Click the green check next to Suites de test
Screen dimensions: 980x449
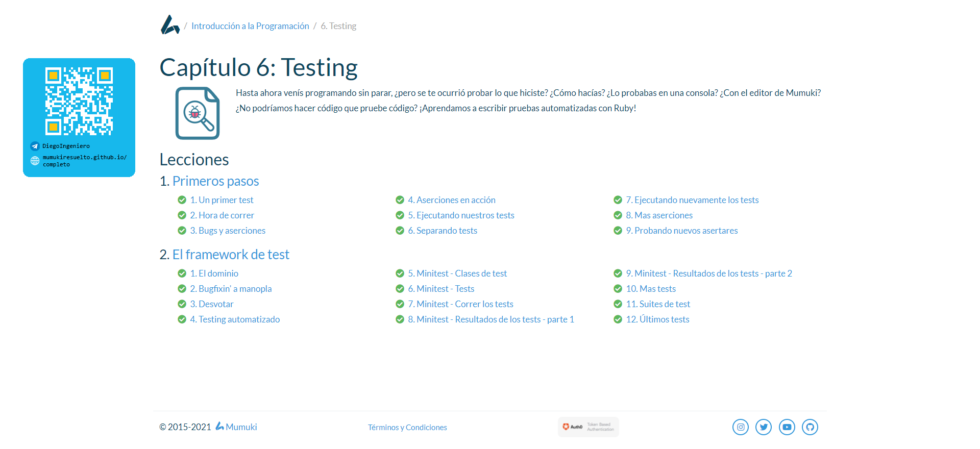(618, 304)
